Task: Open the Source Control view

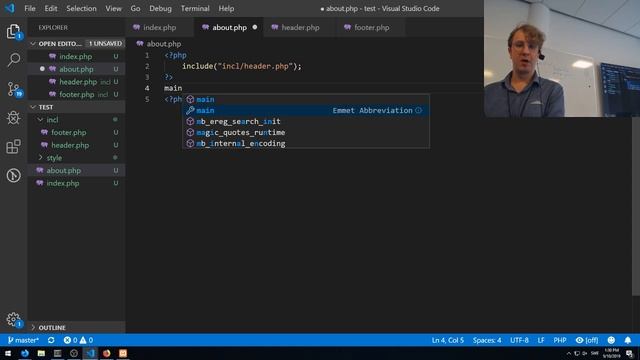Action: click(13, 89)
